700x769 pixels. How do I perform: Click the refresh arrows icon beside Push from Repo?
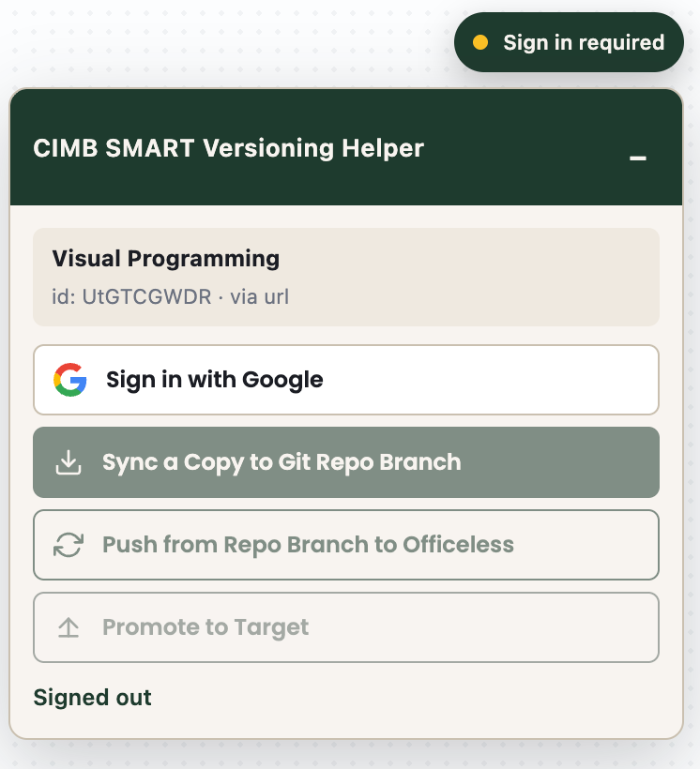[x=68, y=545]
